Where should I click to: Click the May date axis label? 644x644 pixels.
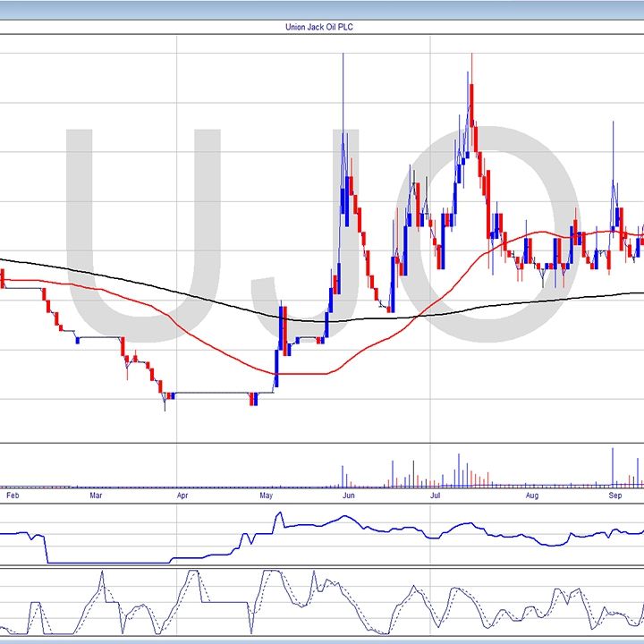(267, 494)
